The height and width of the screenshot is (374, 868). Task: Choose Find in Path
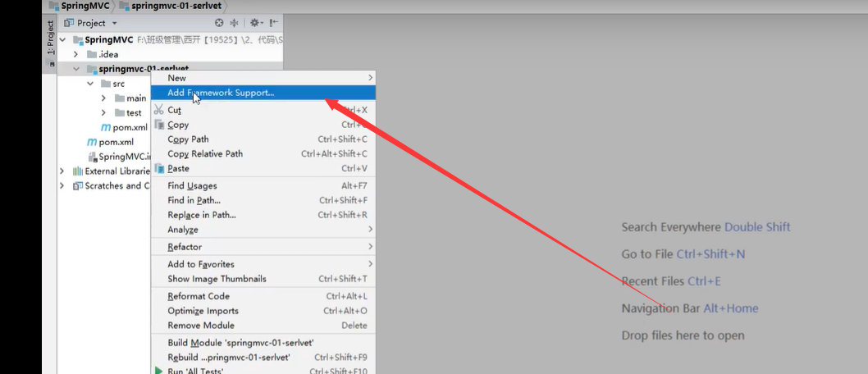point(263,200)
